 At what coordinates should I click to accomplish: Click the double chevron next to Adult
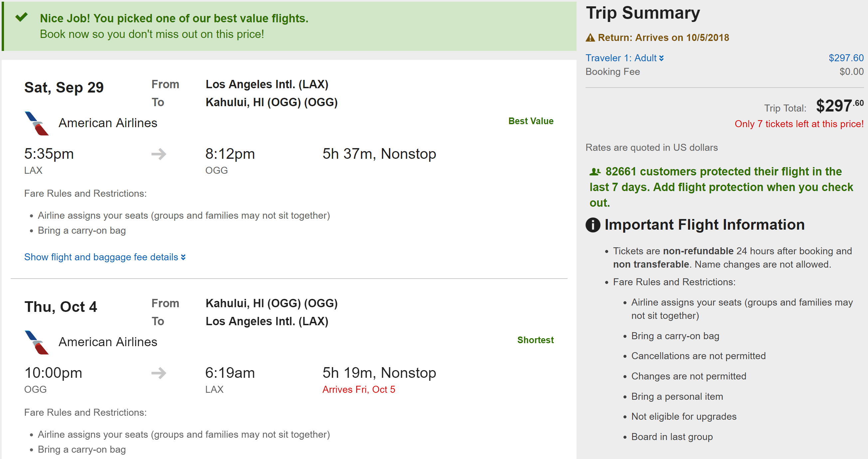(661, 58)
